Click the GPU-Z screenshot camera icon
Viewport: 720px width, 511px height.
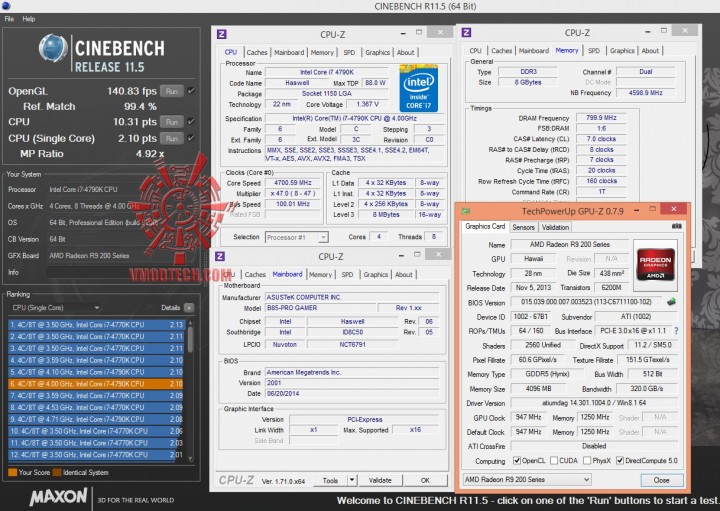pyautogui.click(x=676, y=226)
